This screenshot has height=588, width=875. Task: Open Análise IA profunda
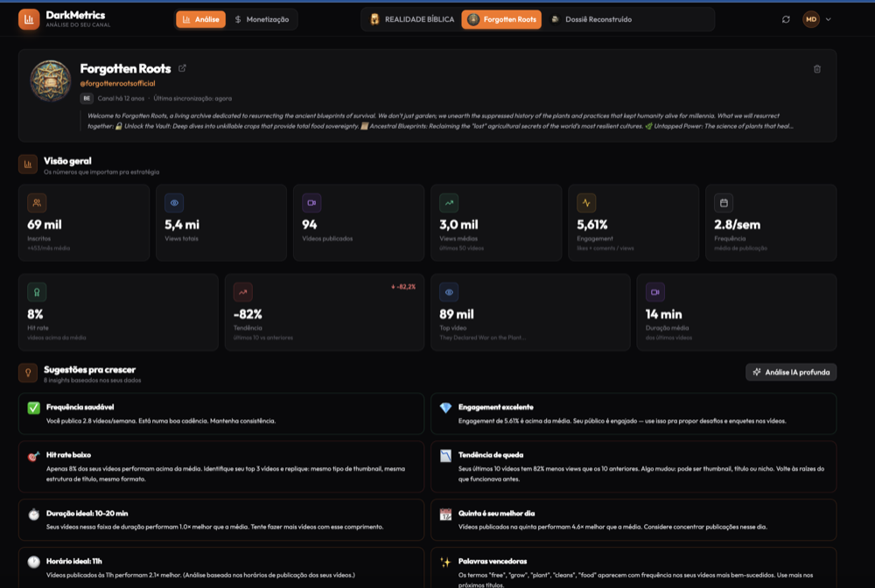(x=791, y=372)
